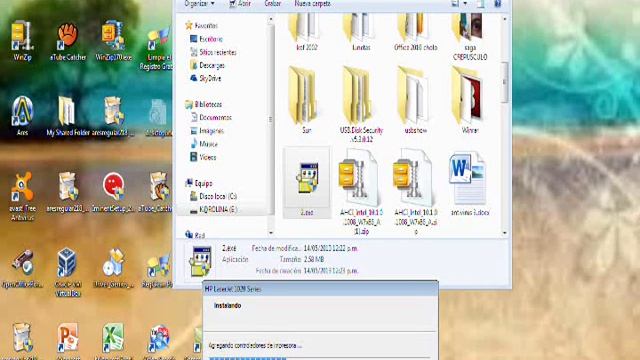The height and width of the screenshot is (360, 640).
Task: Select aresregular213 installer beside My Shared Folder
Action: (113, 115)
